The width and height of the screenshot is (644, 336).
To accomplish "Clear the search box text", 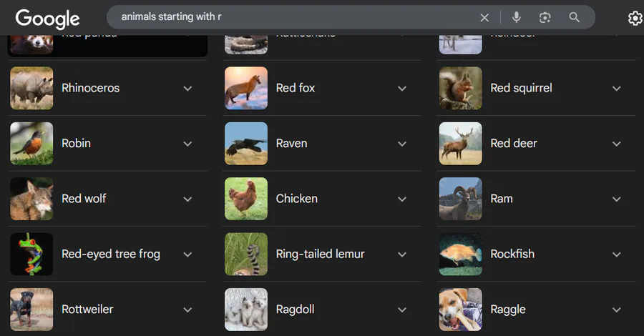I will point(484,17).
